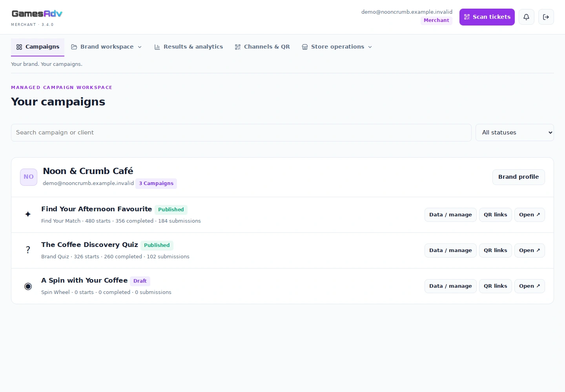Show QR links for A Spin with Your Coffee
The width and height of the screenshot is (565, 392).
pos(496,286)
